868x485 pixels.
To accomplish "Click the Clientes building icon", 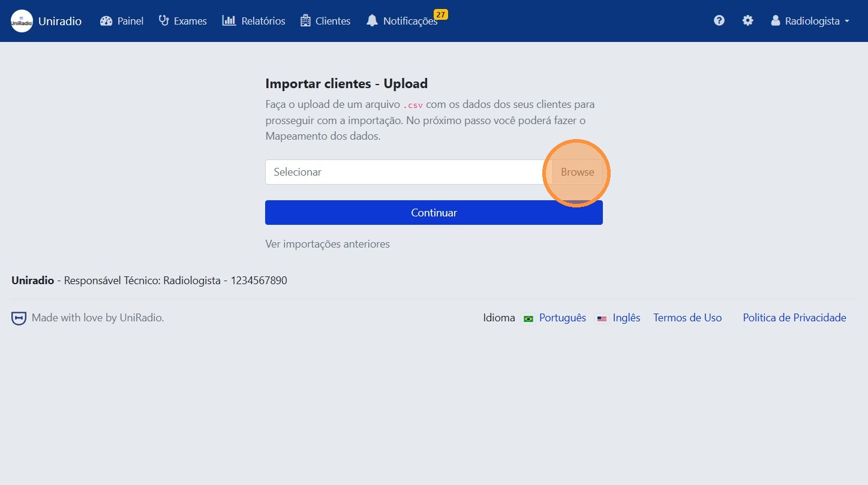I will click(x=305, y=20).
